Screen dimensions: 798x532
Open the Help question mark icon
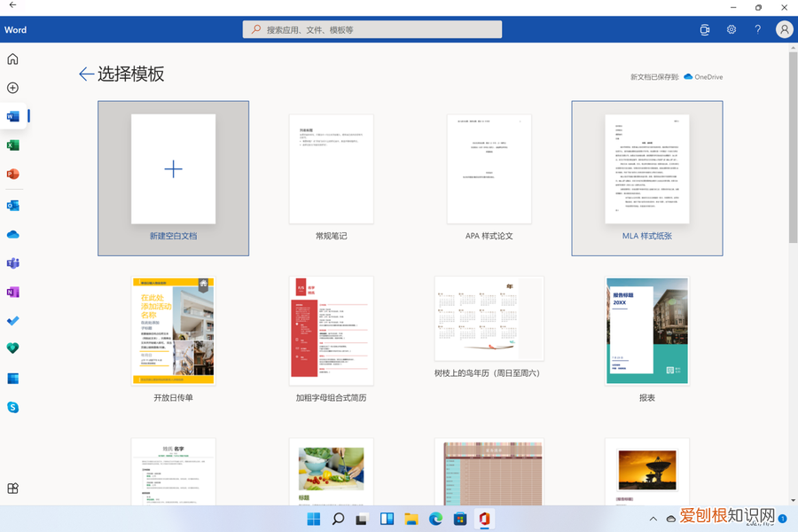757,29
